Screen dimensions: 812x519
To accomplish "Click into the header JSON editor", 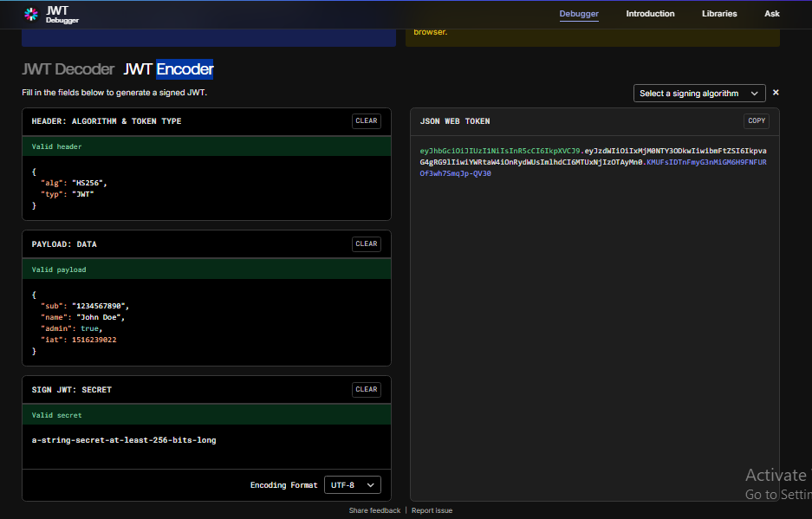I will point(206,188).
